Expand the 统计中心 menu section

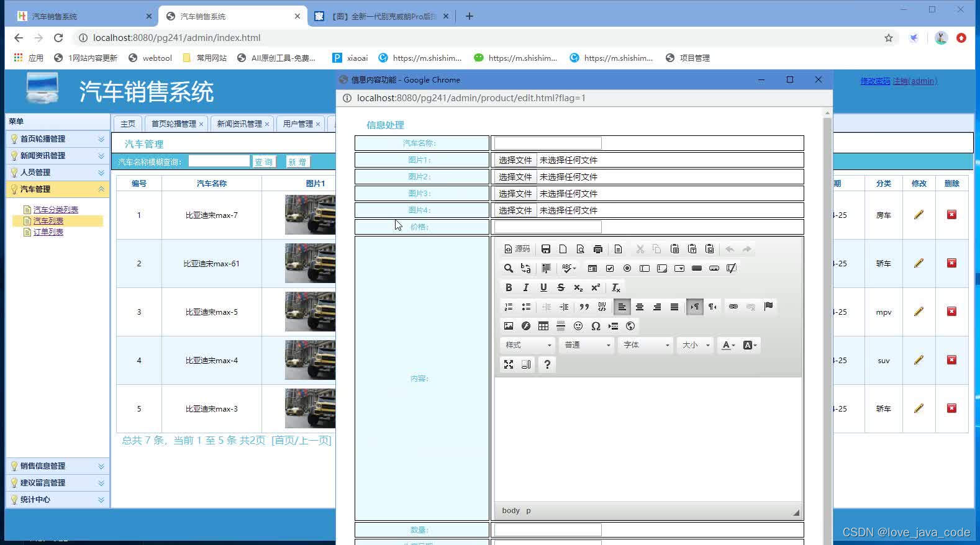(57, 500)
